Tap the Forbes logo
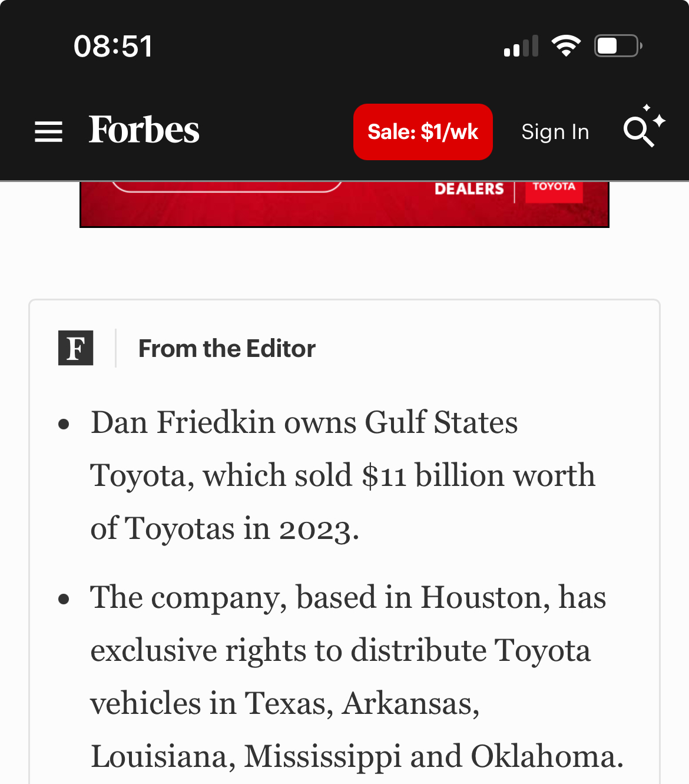This screenshot has width=689, height=784. click(x=144, y=130)
